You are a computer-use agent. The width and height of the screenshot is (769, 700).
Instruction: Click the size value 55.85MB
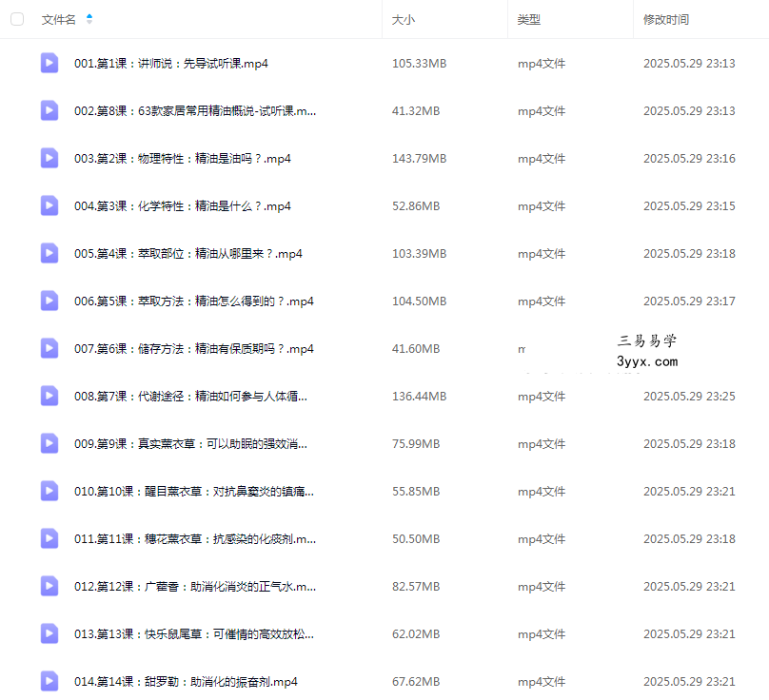click(x=416, y=492)
